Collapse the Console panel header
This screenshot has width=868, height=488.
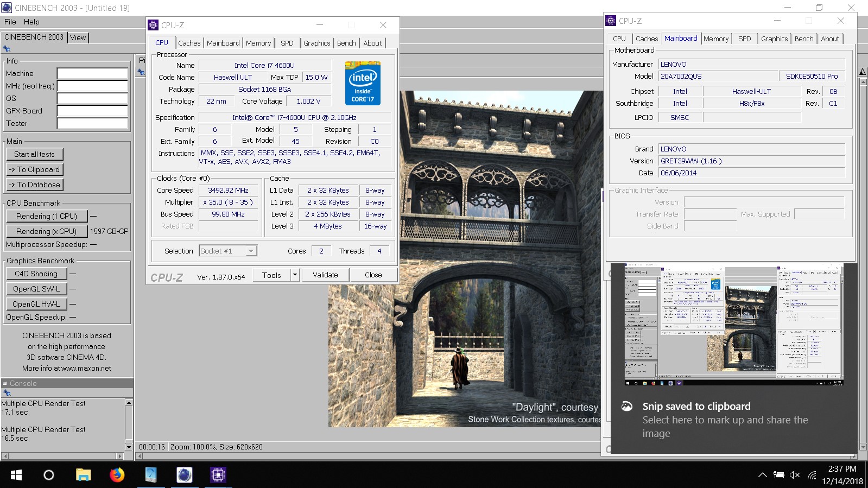point(67,383)
